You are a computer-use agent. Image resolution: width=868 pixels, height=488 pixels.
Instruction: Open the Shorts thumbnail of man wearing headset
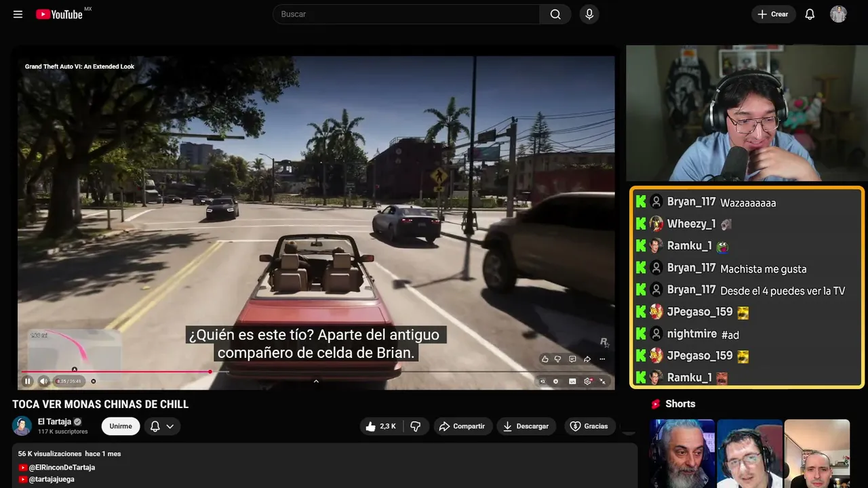pyautogui.click(x=749, y=453)
